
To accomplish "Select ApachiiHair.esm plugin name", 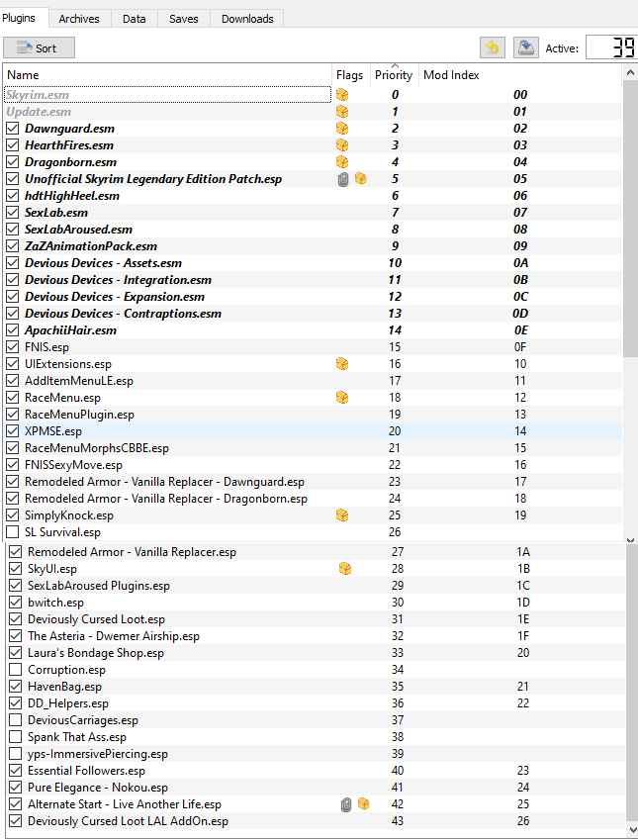I will point(70,330).
